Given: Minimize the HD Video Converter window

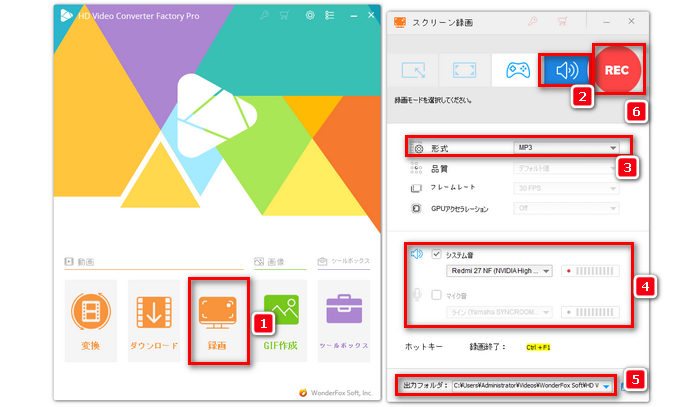Looking at the screenshot, I should pos(354,16).
